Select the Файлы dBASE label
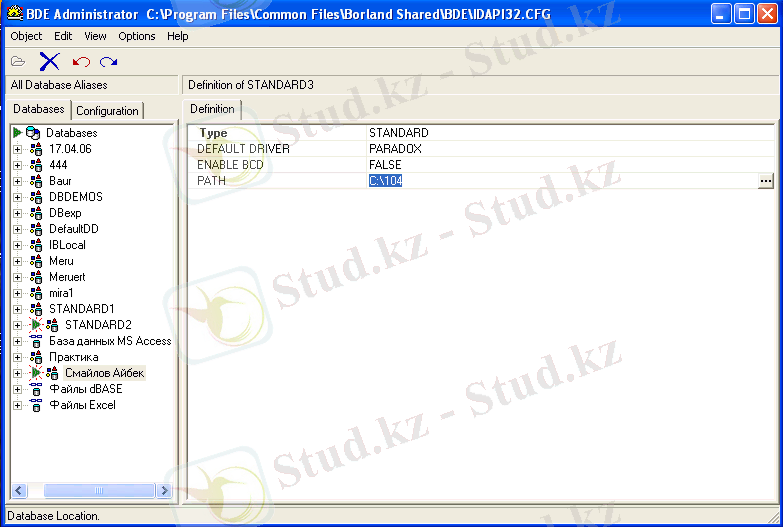This screenshot has width=783, height=527. click(86, 389)
